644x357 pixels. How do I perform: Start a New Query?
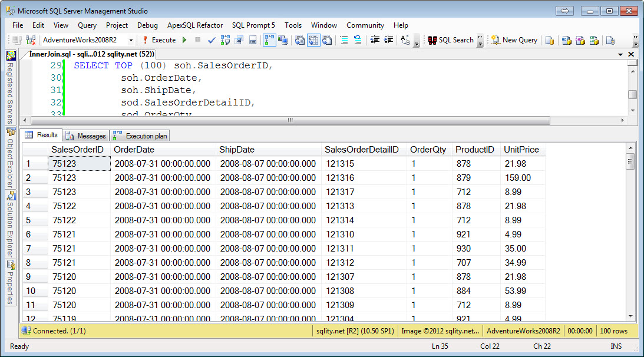pyautogui.click(x=515, y=40)
